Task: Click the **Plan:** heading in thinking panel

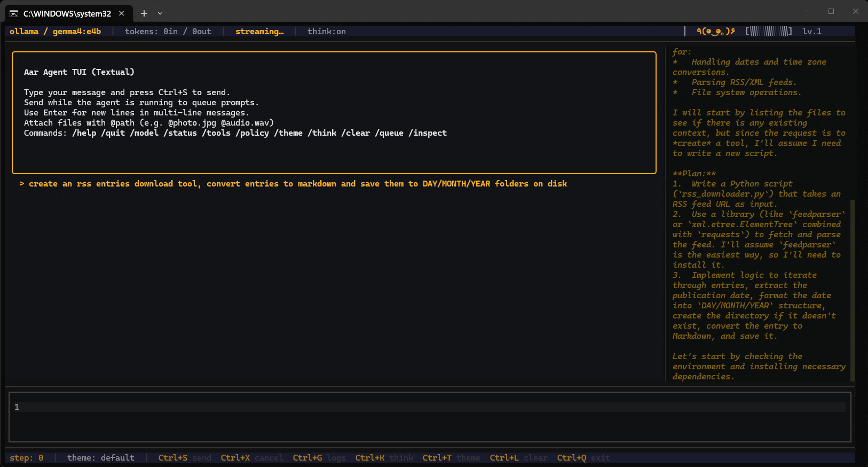Action: tap(694, 174)
